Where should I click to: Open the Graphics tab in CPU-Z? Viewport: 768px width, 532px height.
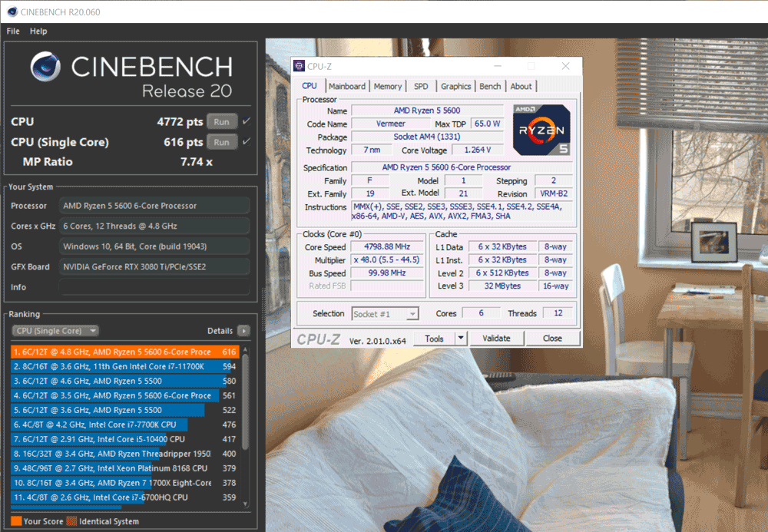(455, 86)
